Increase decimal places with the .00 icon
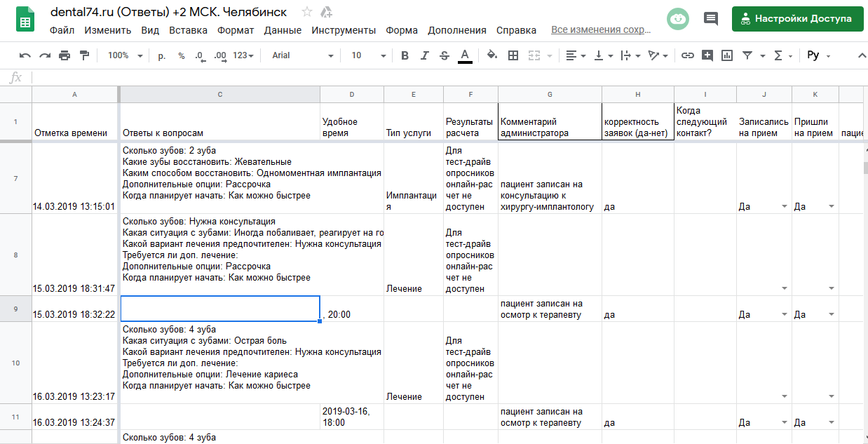 click(x=219, y=55)
